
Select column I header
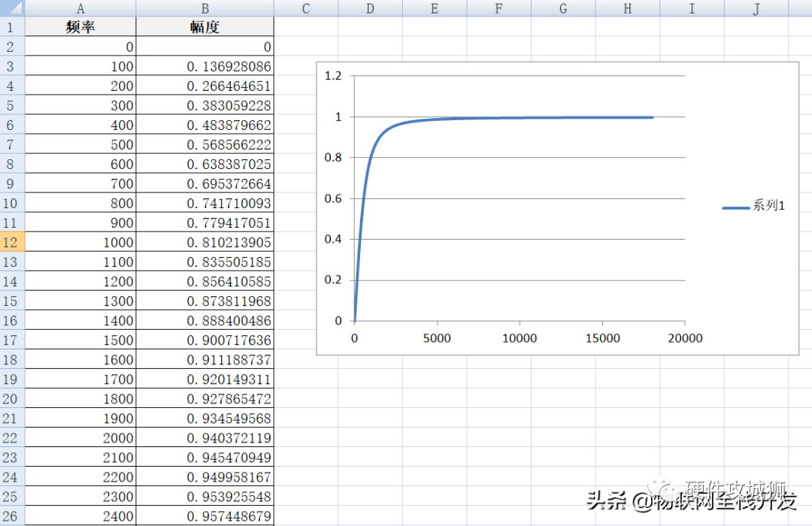tap(692, 8)
